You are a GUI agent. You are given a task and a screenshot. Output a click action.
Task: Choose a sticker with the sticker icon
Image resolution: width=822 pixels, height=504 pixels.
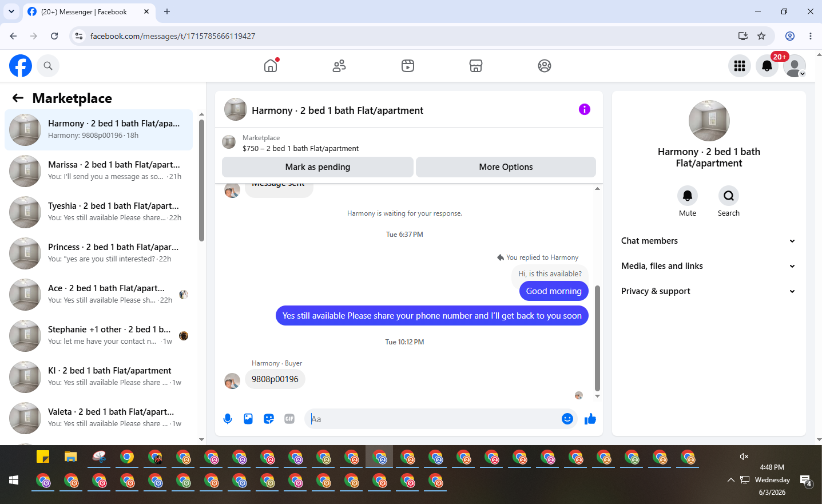(269, 419)
